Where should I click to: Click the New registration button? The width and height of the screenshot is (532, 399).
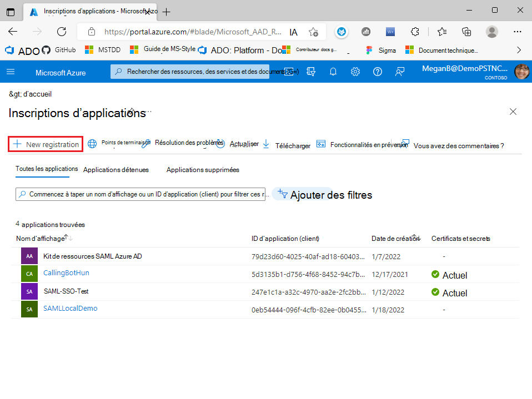[46, 144]
